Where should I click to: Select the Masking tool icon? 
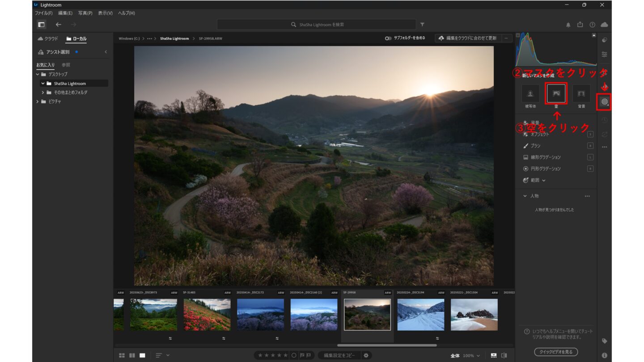click(604, 101)
